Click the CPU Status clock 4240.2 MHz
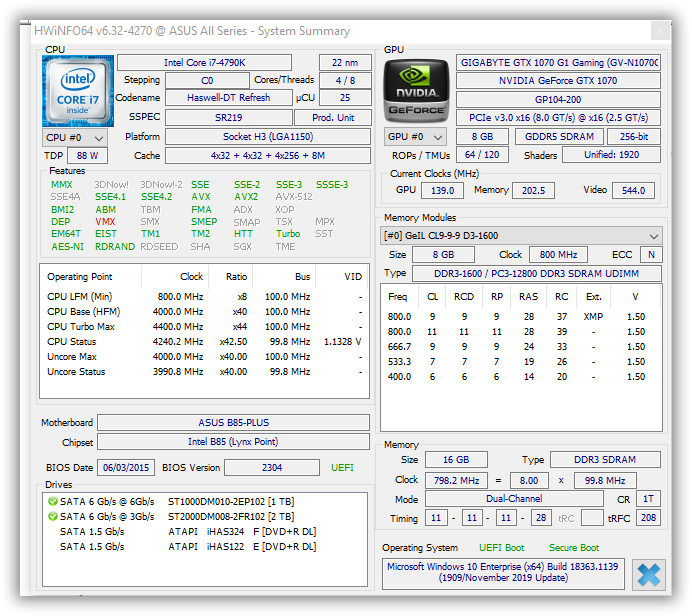This screenshot has width=692, height=616. [178, 342]
